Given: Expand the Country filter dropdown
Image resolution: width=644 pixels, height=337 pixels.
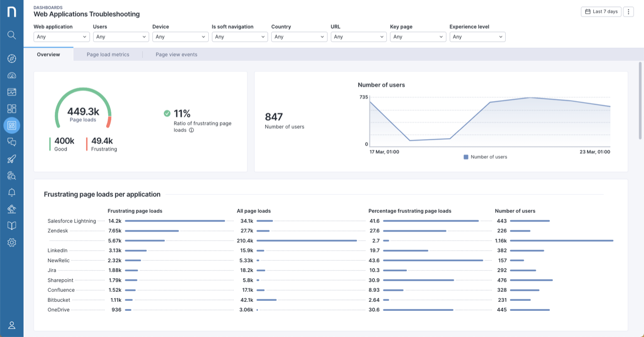Looking at the screenshot, I should [x=299, y=37].
